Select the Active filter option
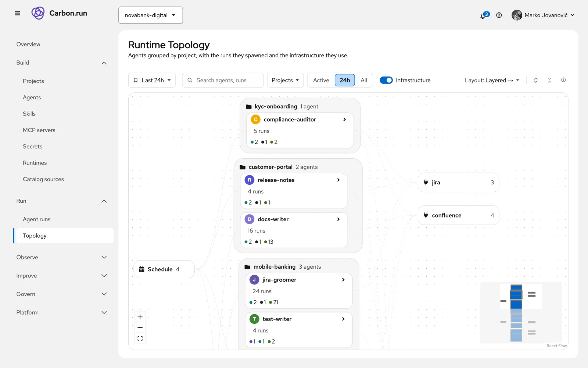Screen dimensions: 588x368 click(321, 80)
